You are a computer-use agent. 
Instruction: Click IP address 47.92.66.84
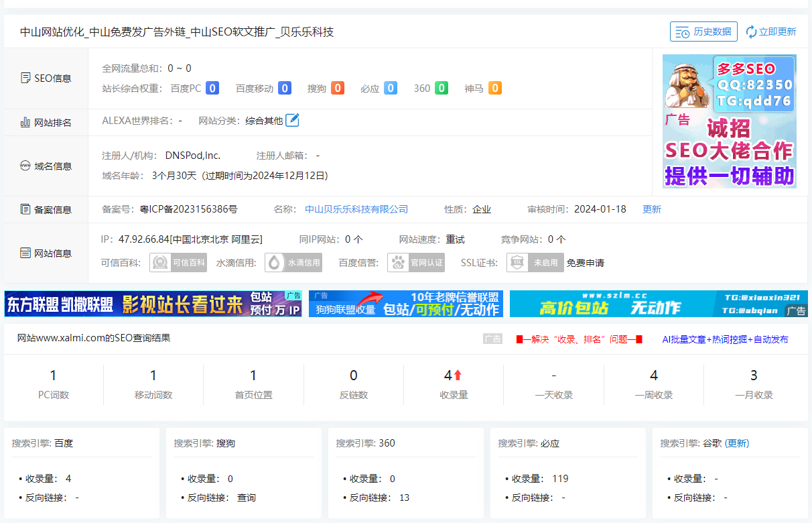[x=144, y=239]
